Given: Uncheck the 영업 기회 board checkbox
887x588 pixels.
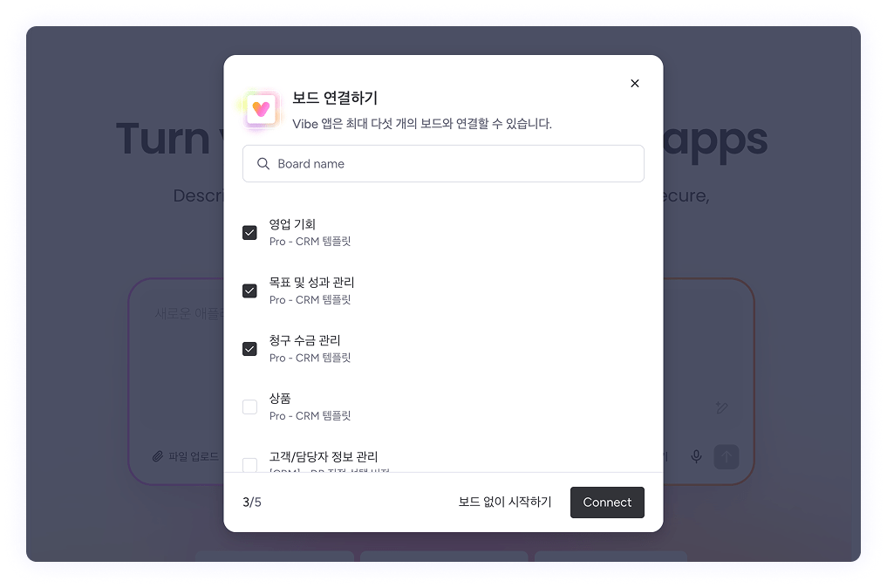Looking at the screenshot, I should click(x=249, y=233).
